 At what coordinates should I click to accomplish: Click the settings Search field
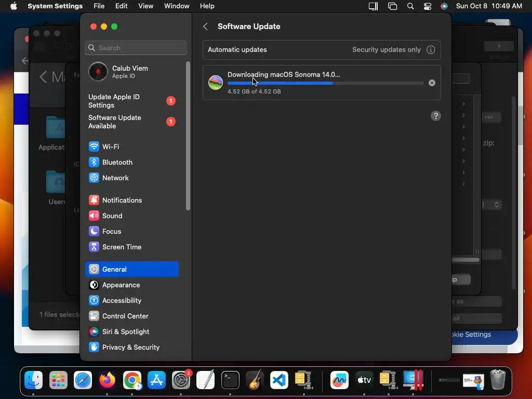tap(136, 48)
